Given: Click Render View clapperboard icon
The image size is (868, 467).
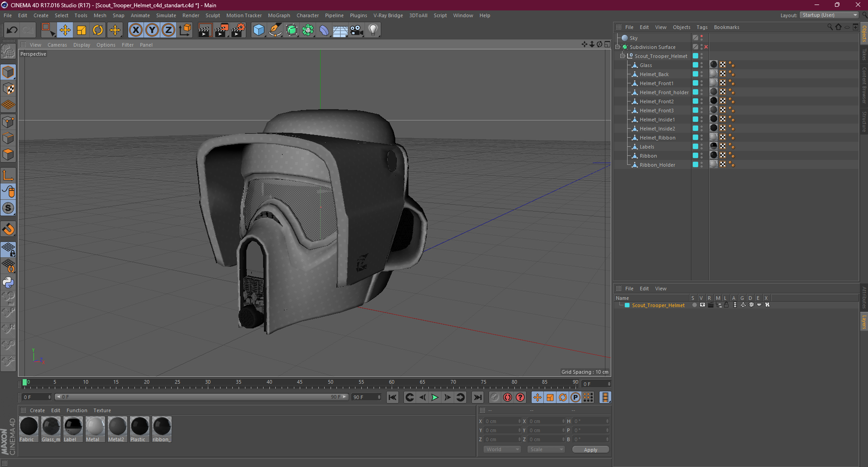Looking at the screenshot, I should click(205, 30).
